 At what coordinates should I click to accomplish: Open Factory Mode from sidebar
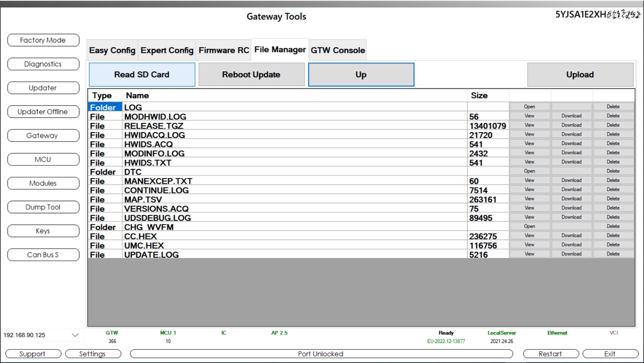[x=43, y=40]
